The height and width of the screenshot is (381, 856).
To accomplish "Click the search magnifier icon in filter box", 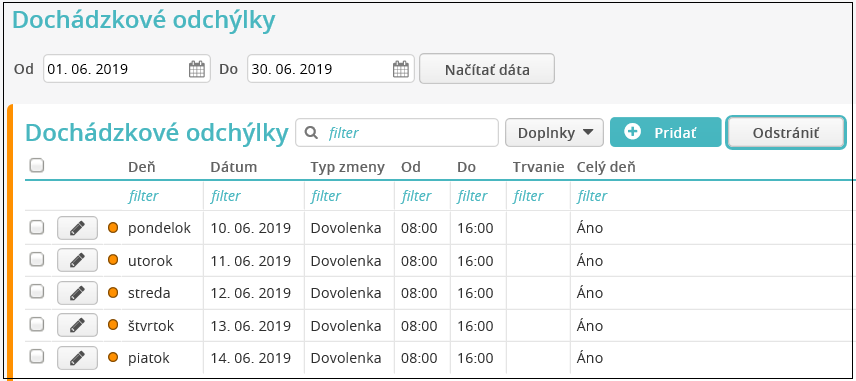I will coord(311,133).
